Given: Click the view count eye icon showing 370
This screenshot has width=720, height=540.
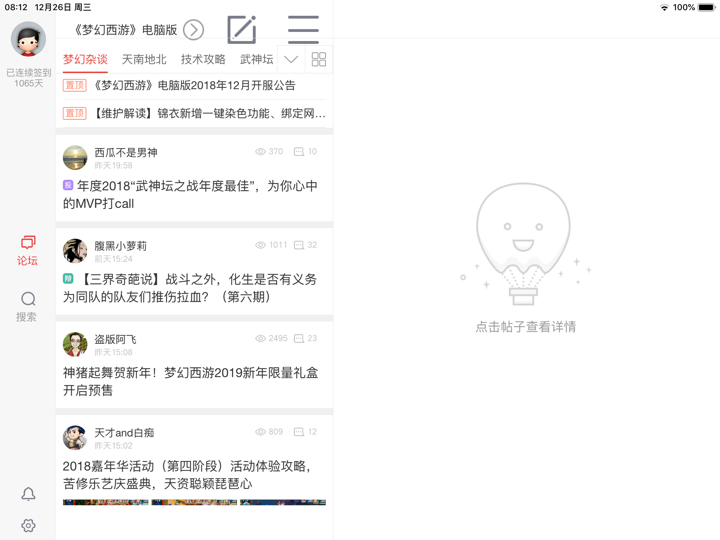Looking at the screenshot, I should coord(260,152).
